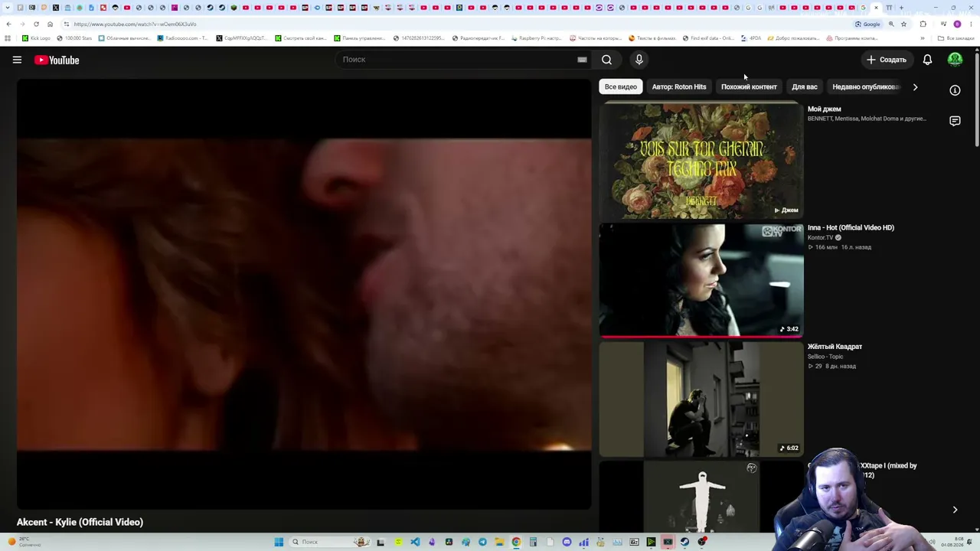
Task: Open the Жёлтый Квадрат video thumbnail
Action: [701, 399]
